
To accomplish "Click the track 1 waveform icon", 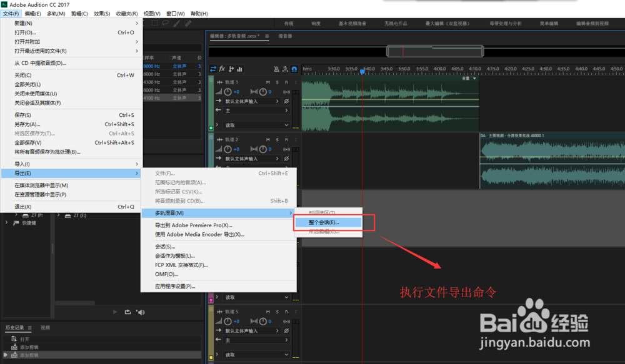I will pyautogui.click(x=219, y=82).
